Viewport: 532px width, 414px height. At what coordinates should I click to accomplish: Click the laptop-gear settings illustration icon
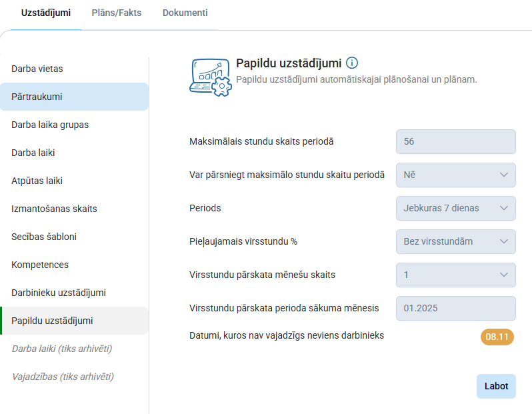click(x=211, y=77)
